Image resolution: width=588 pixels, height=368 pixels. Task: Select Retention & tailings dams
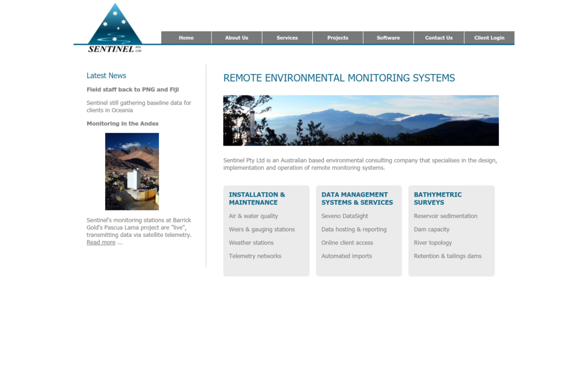click(x=448, y=256)
